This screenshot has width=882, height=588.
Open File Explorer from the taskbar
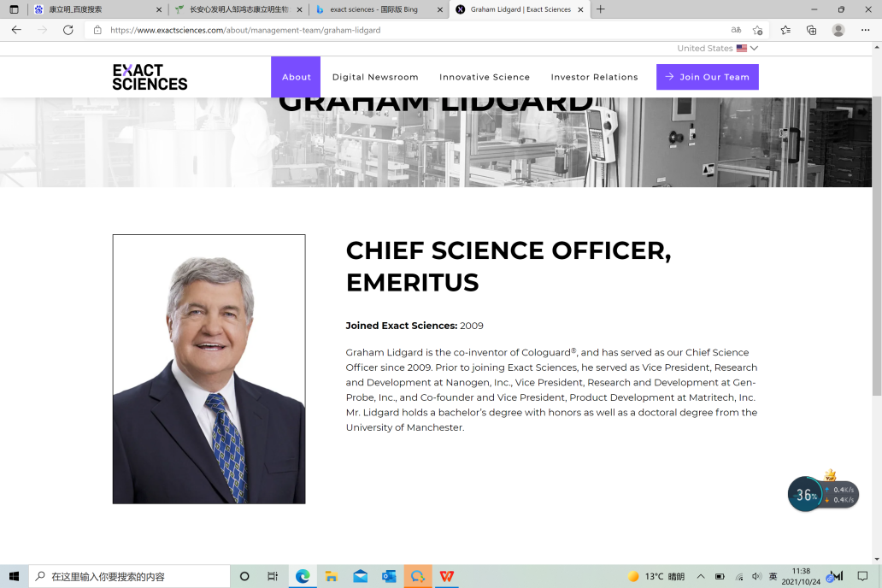click(x=332, y=576)
